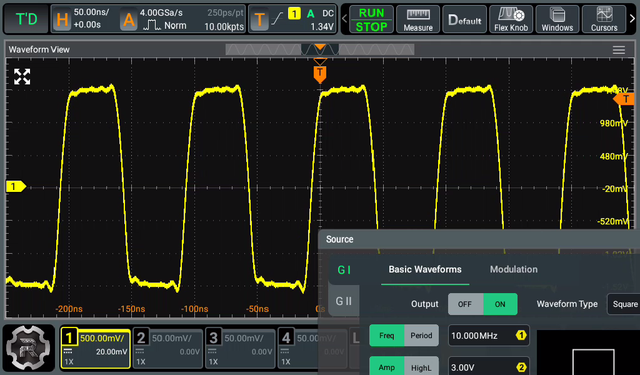Image resolution: width=640 pixels, height=375 pixels.
Task: Select HighL mode
Action: pyautogui.click(x=421, y=367)
